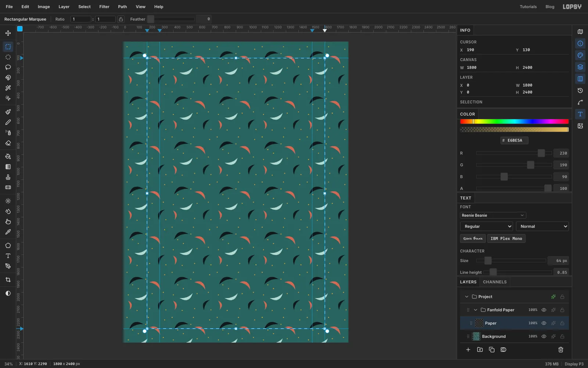Open the Layer menu
Viewport: 588px width, 368px height.
[x=64, y=7]
